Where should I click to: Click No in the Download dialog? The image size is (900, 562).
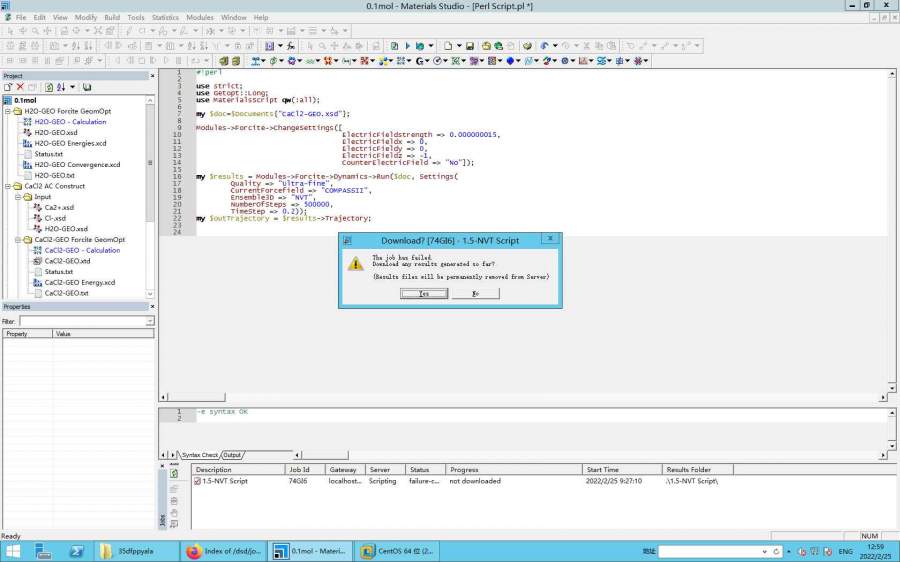[475, 294]
